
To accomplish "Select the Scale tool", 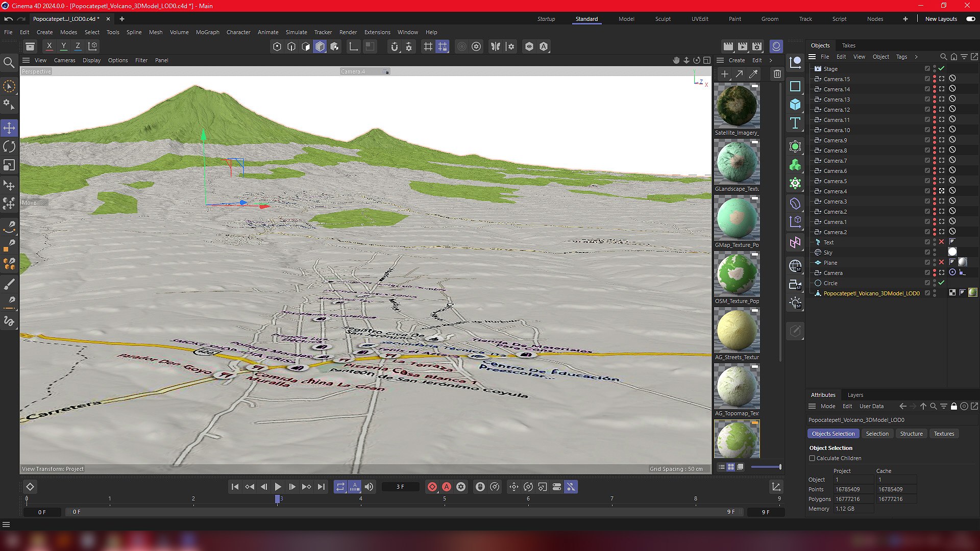I will click(x=9, y=165).
